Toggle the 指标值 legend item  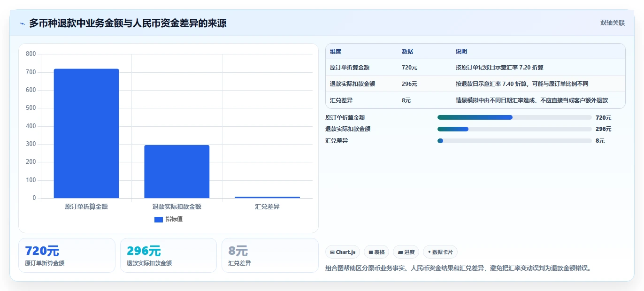[x=169, y=219]
